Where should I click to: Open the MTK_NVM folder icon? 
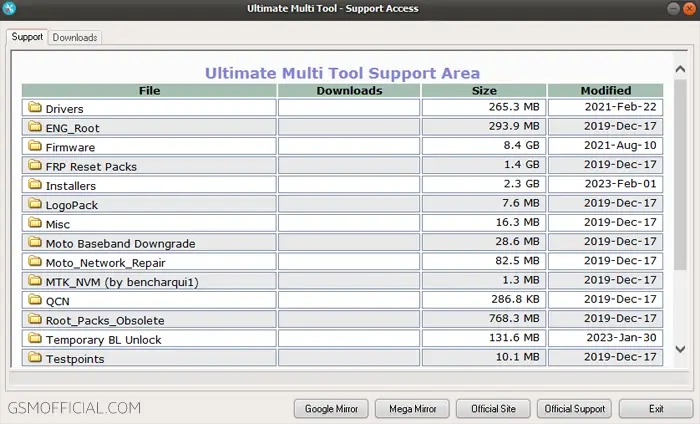35,280
